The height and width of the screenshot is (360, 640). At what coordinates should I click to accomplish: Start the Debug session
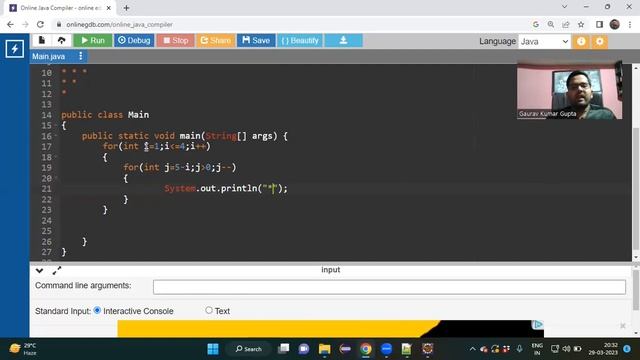coord(134,40)
